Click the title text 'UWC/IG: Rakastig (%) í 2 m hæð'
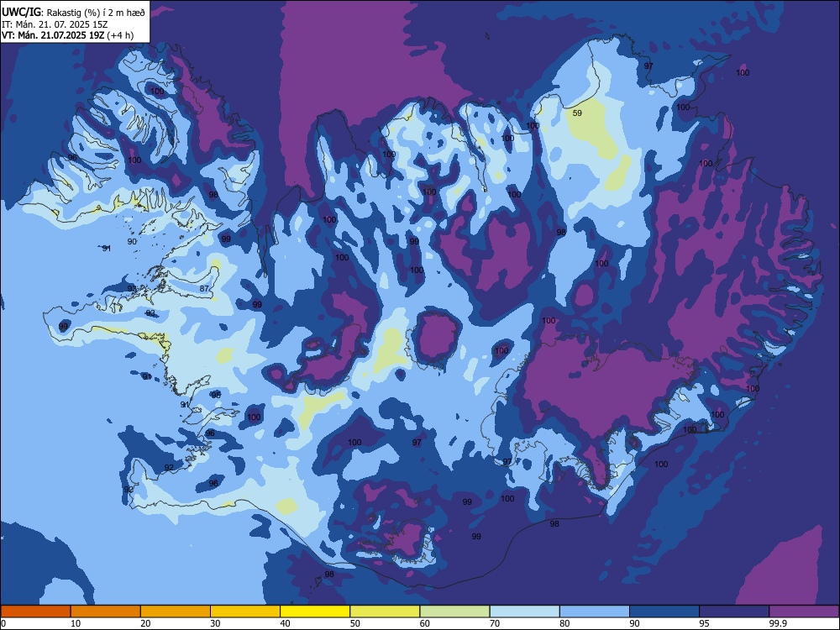The height and width of the screenshot is (630, 840). point(73,12)
